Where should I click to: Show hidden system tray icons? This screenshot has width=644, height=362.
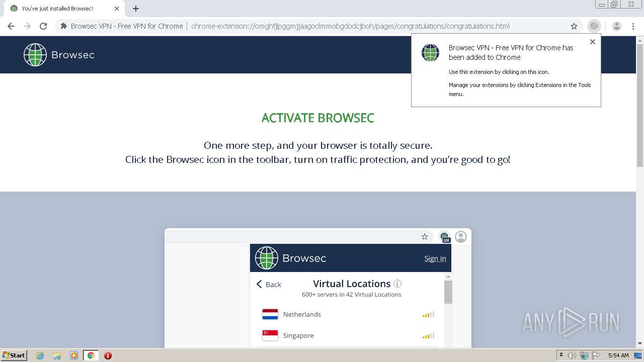pos(561,355)
